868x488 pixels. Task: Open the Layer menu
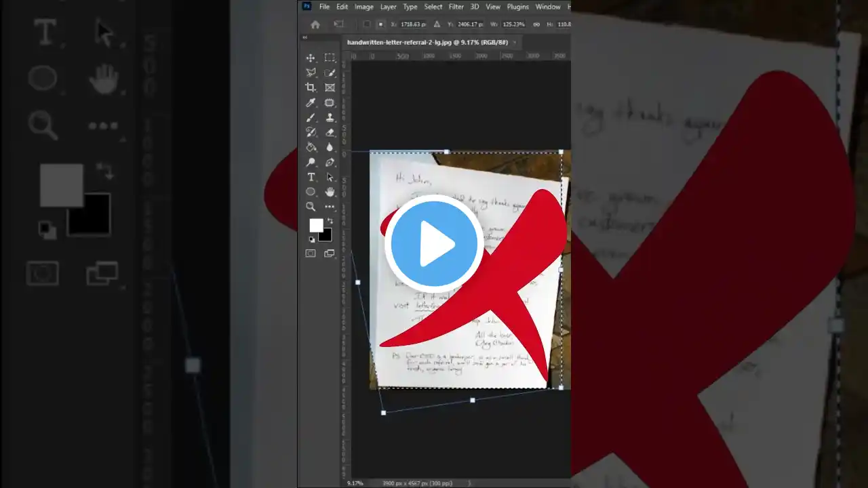[x=389, y=7]
